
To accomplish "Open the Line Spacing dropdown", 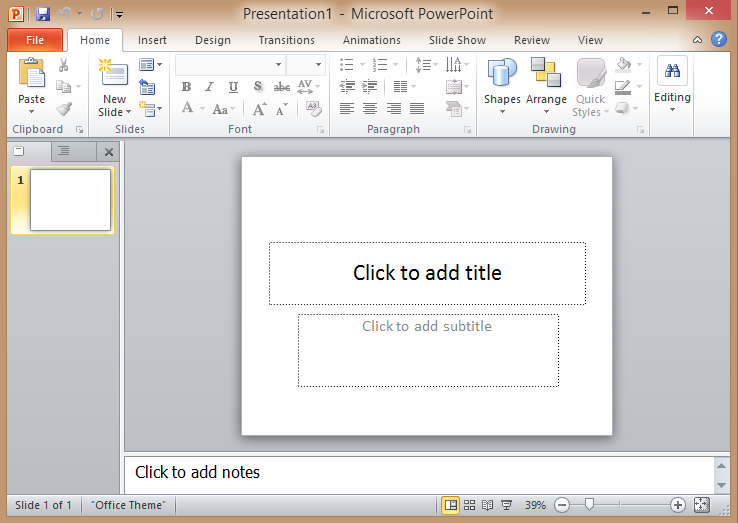I will click(426, 64).
